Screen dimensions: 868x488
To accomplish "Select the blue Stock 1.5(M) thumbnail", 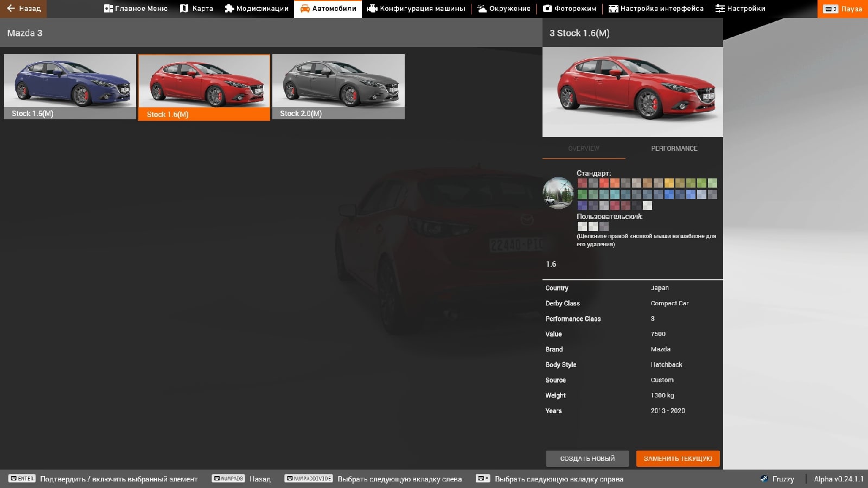I will 70,87.
